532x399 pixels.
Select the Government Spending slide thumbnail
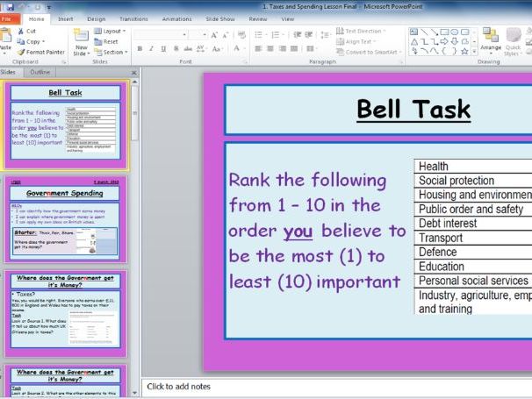coord(66,219)
